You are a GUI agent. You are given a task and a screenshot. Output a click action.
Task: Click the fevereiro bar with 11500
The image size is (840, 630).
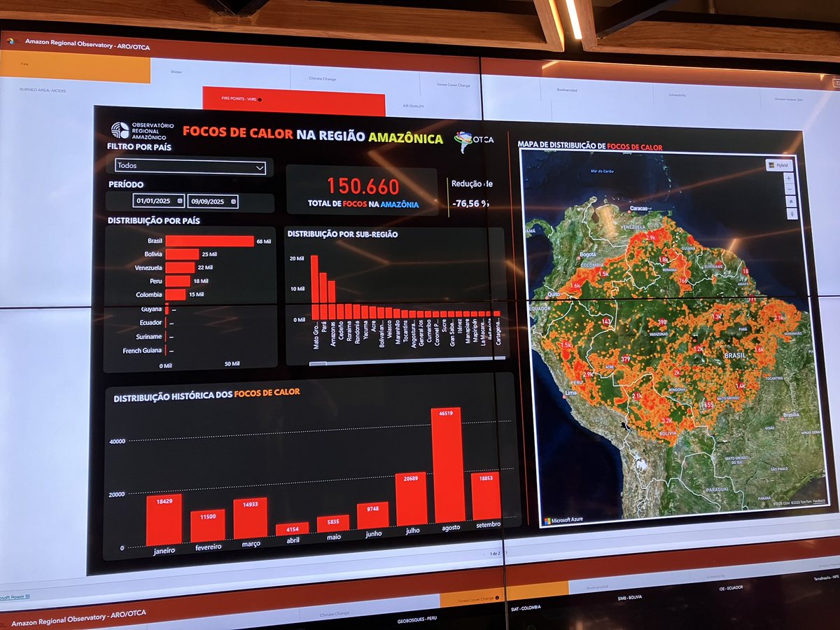pos(208,526)
